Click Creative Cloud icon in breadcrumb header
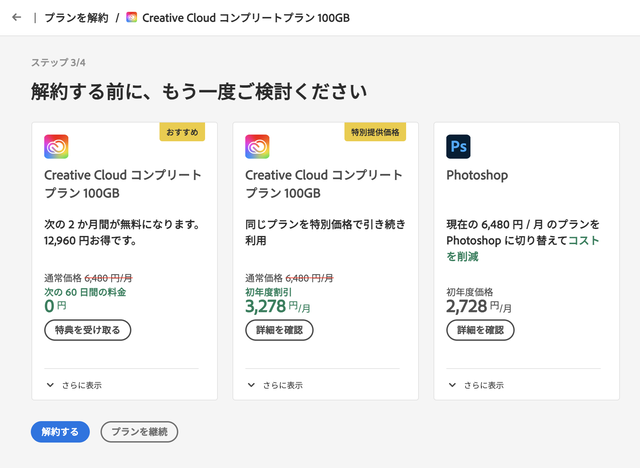This screenshot has height=468, width=640. pyautogui.click(x=131, y=17)
